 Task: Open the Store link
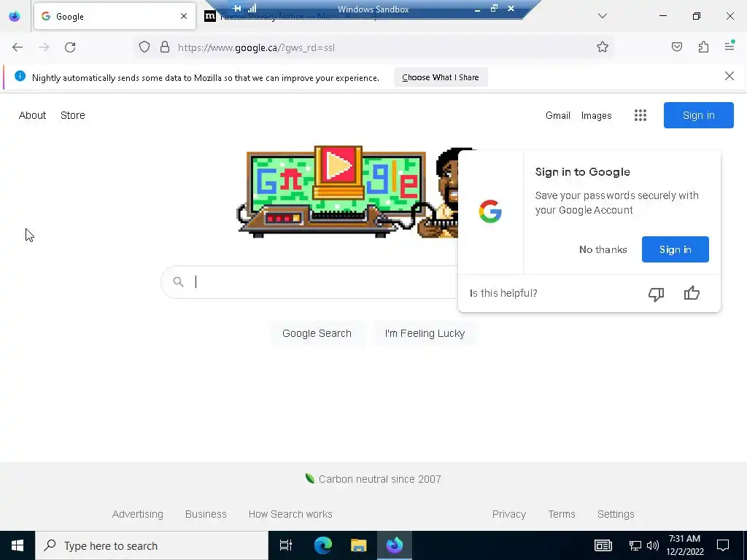[x=72, y=115]
